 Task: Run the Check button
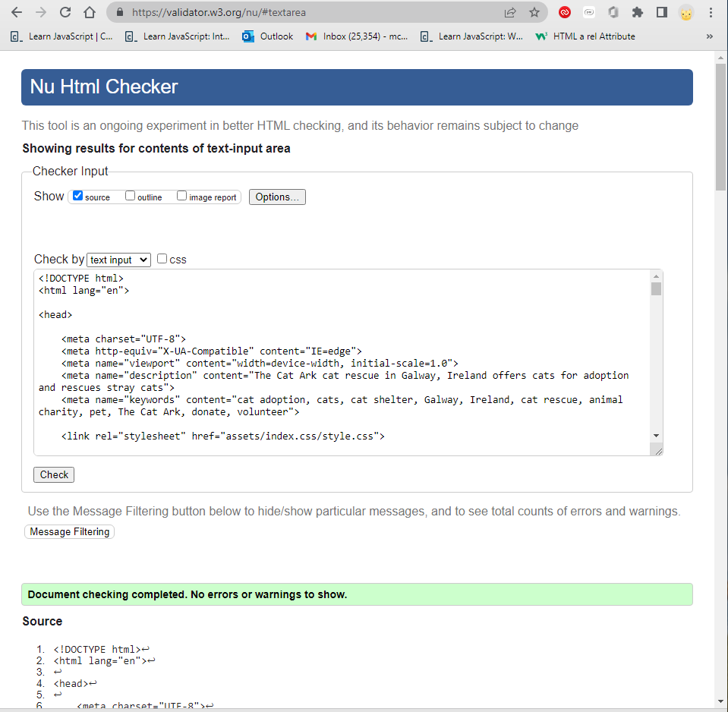tap(54, 475)
